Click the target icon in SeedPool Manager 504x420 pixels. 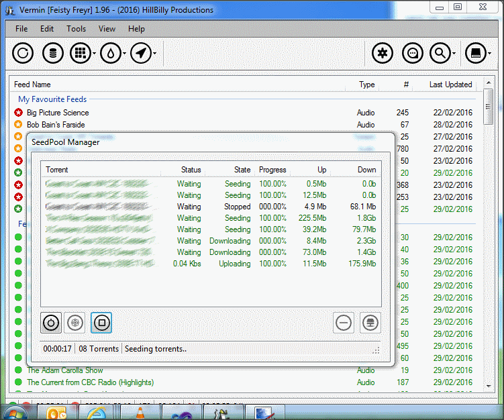click(74, 323)
